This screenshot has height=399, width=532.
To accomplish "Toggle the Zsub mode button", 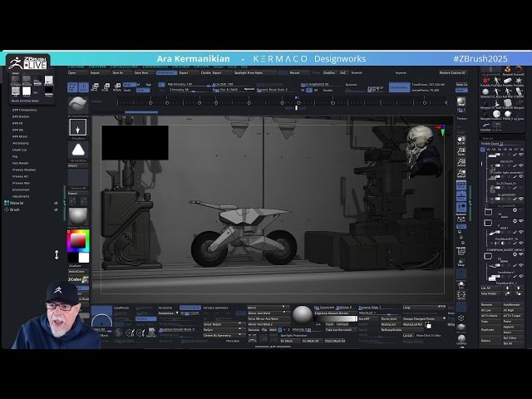I will click(x=143, y=91).
